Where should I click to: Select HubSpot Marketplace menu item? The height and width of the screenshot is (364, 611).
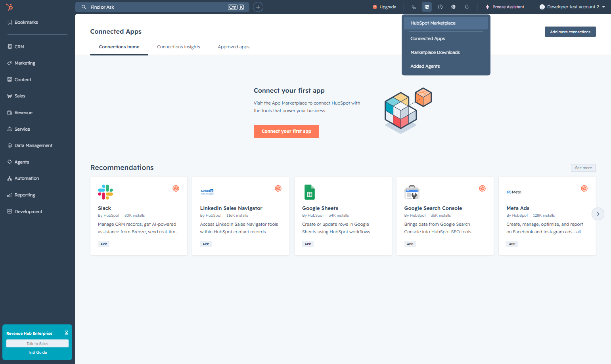[x=446, y=23]
